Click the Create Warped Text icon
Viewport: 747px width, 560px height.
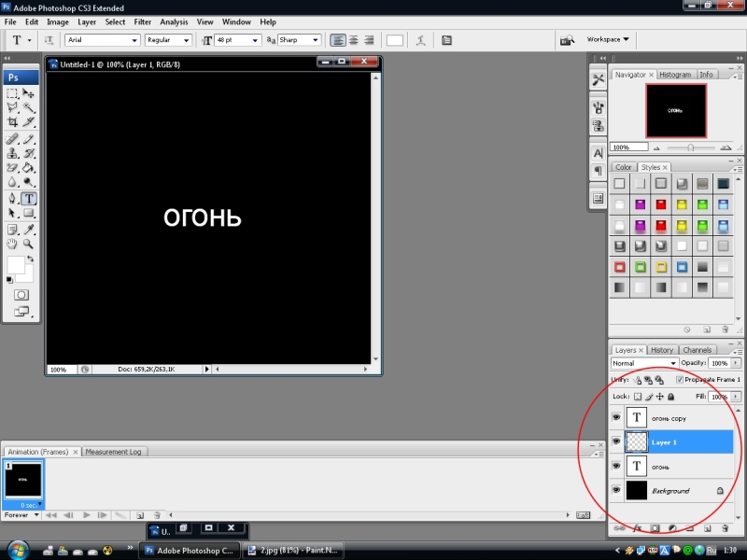click(421, 40)
